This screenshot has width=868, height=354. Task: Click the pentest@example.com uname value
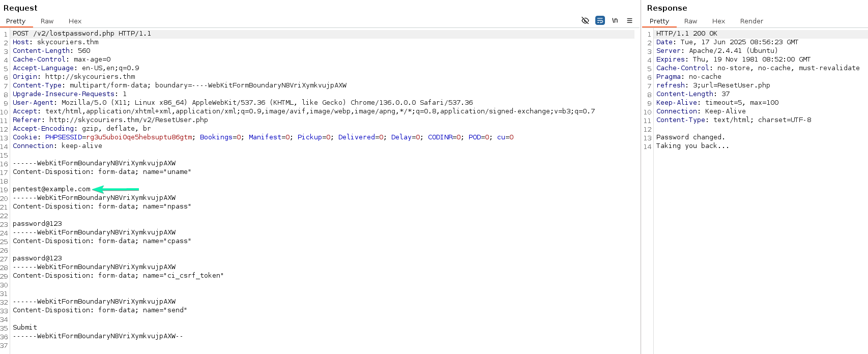pyautogui.click(x=51, y=189)
